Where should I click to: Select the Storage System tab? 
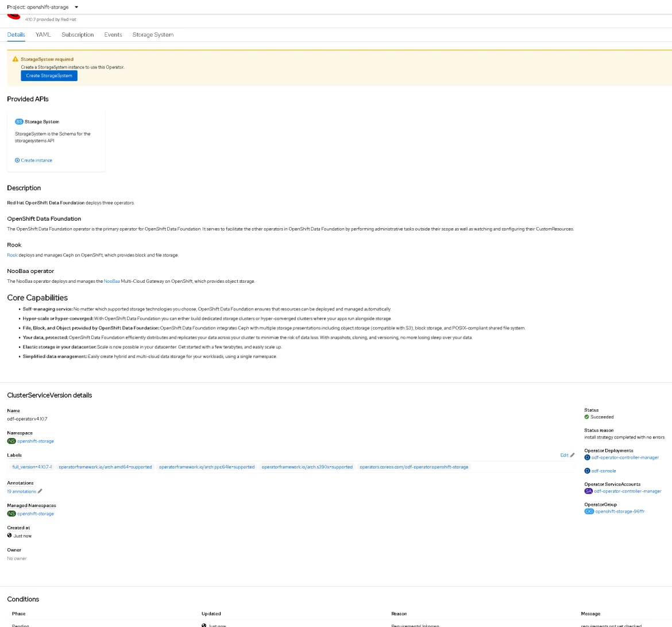point(153,34)
